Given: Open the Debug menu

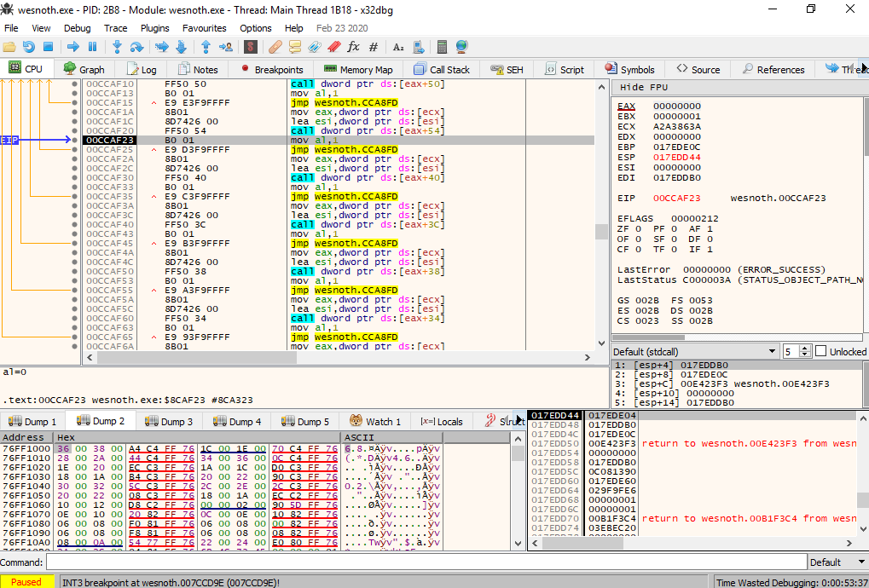Looking at the screenshot, I should pyautogui.click(x=77, y=28).
